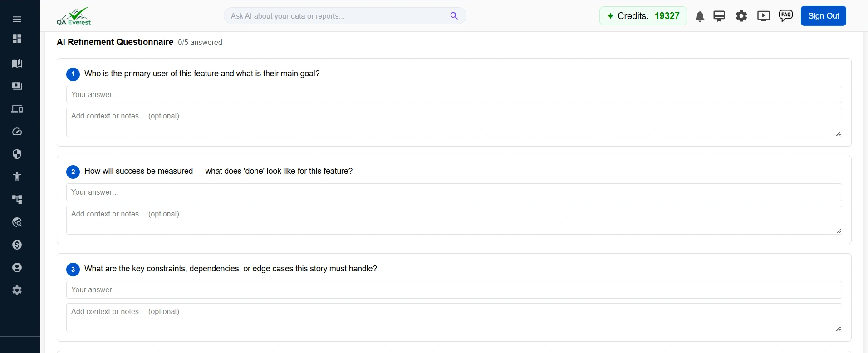Click the Sign Out button
The height and width of the screenshot is (353, 868).
[x=823, y=16]
